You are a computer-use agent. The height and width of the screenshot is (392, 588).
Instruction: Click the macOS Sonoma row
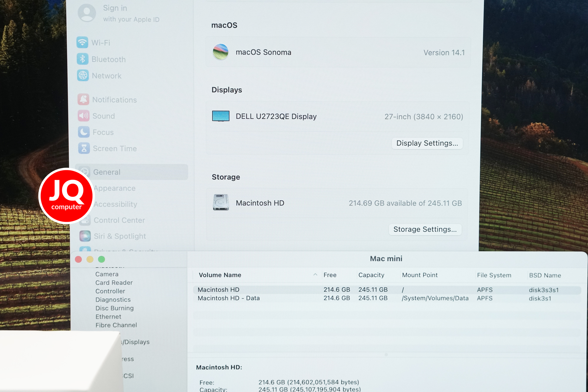[x=338, y=52]
